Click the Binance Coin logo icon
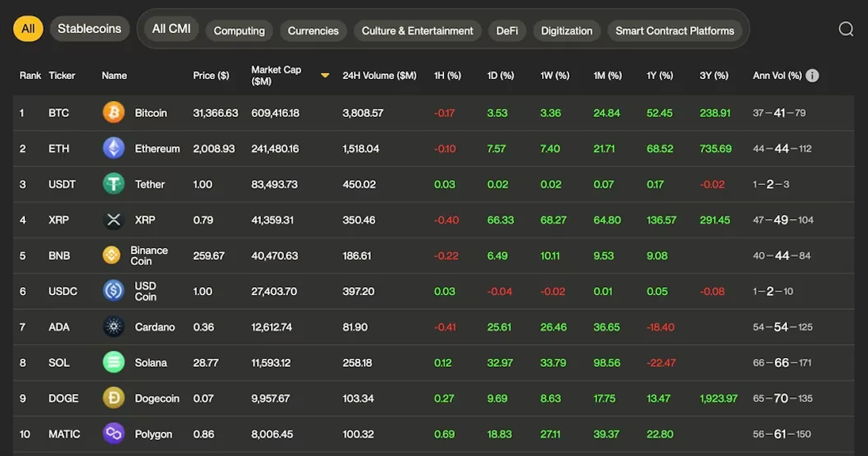 pos(112,255)
